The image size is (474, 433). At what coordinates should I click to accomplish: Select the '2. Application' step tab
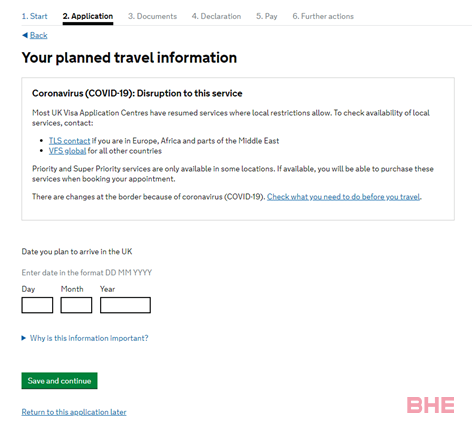[x=88, y=16]
